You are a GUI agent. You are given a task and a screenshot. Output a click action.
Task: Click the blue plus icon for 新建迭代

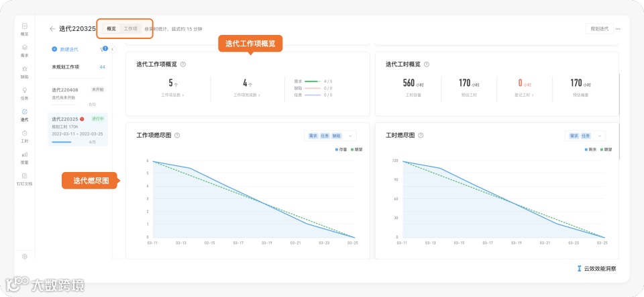click(x=54, y=49)
